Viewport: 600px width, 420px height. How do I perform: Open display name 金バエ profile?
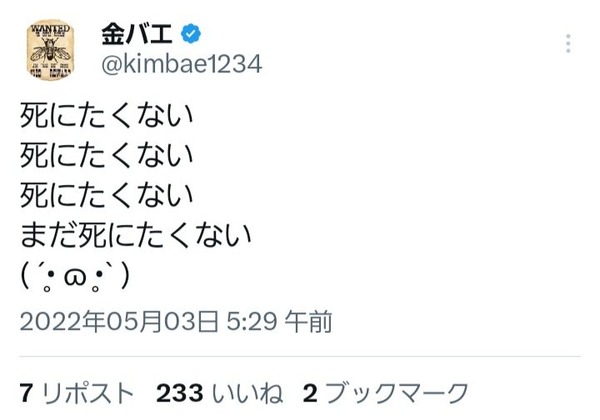click(137, 34)
